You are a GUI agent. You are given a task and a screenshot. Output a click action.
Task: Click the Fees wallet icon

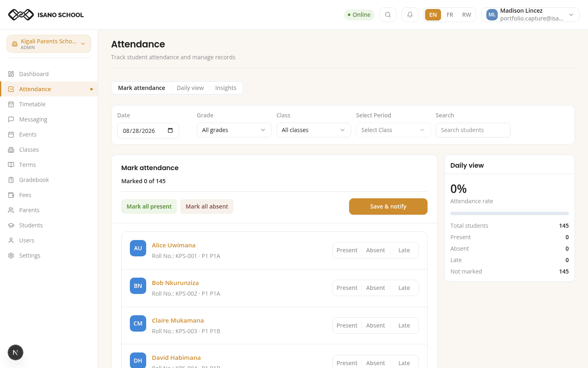point(11,195)
